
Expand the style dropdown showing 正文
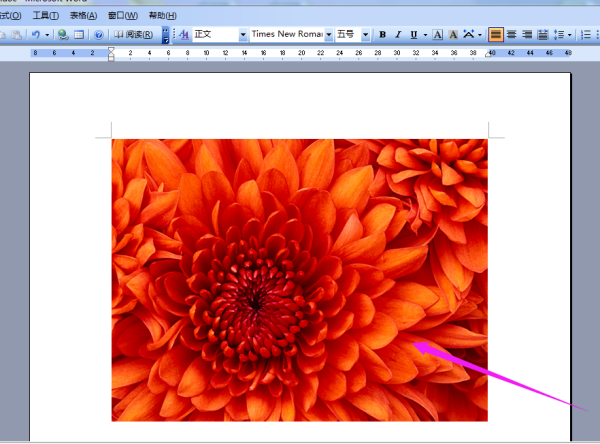243,34
